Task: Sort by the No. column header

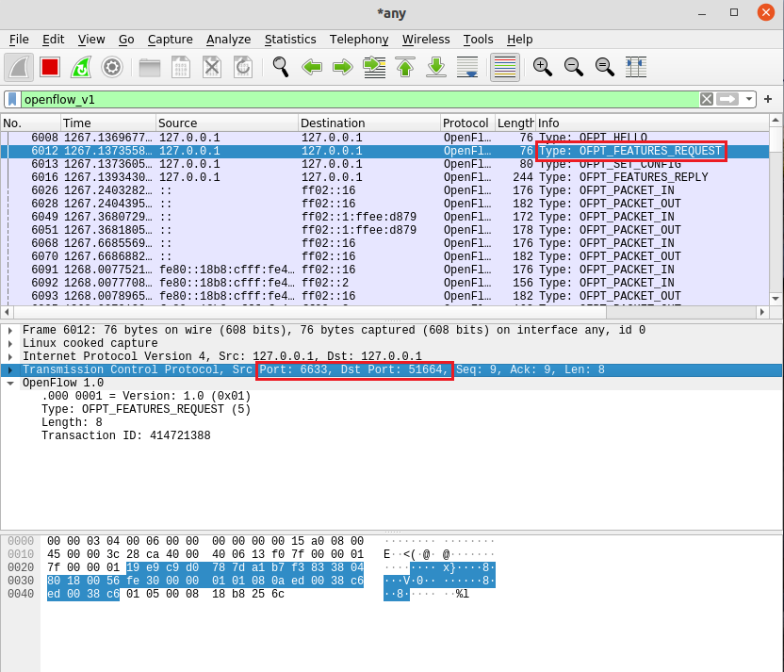Action: [x=30, y=123]
